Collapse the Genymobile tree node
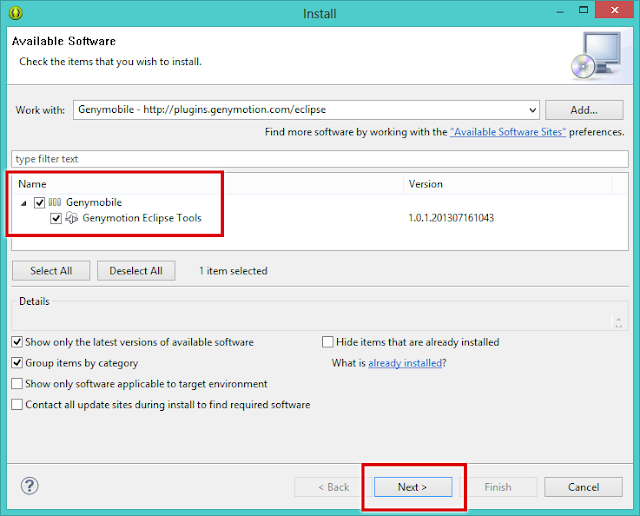Image resolution: width=640 pixels, height=516 pixels. [x=24, y=203]
